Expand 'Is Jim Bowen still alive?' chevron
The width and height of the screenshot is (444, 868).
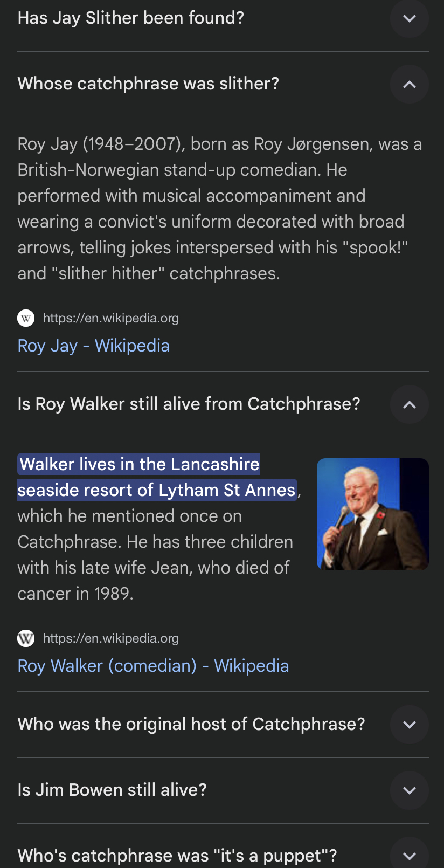tap(409, 790)
